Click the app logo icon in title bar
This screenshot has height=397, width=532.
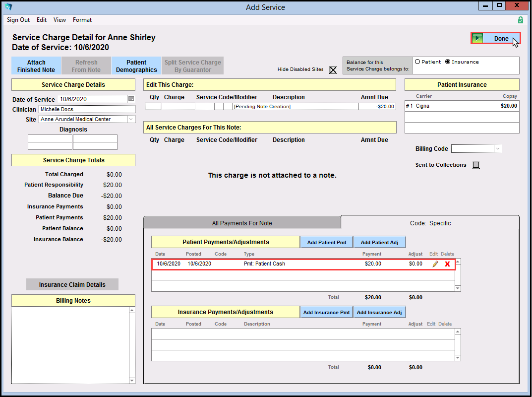click(x=8, y=7)
